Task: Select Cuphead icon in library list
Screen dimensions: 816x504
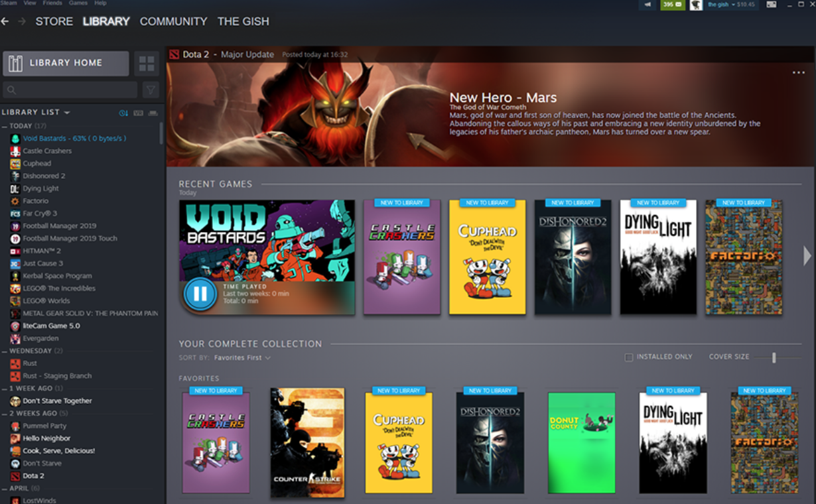Action: tap(15, 164)
